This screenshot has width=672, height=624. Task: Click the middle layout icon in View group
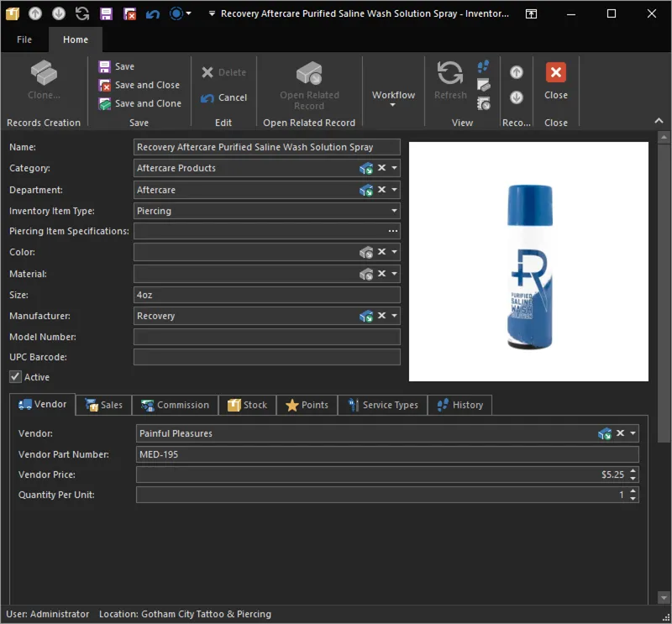(x=484, y=85)
